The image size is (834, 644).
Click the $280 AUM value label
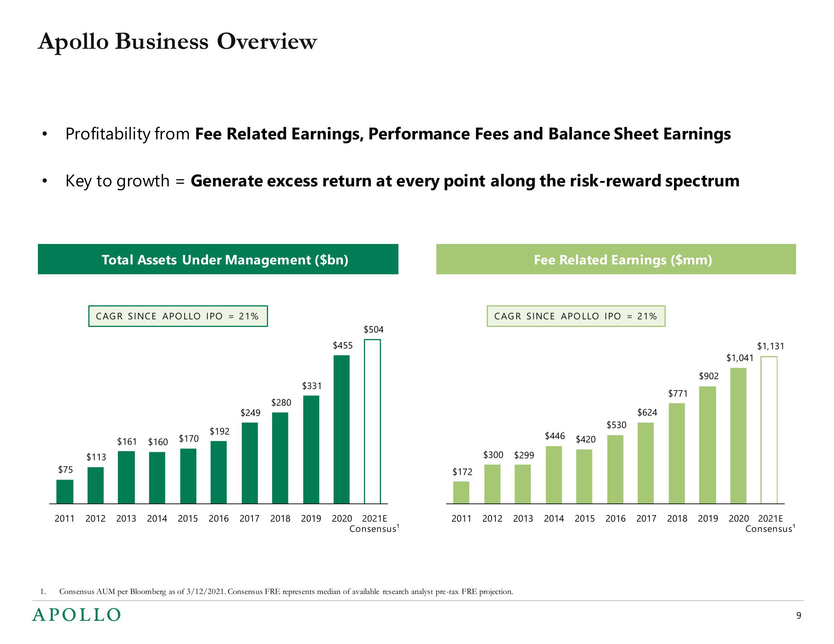(x=281, y=402)
